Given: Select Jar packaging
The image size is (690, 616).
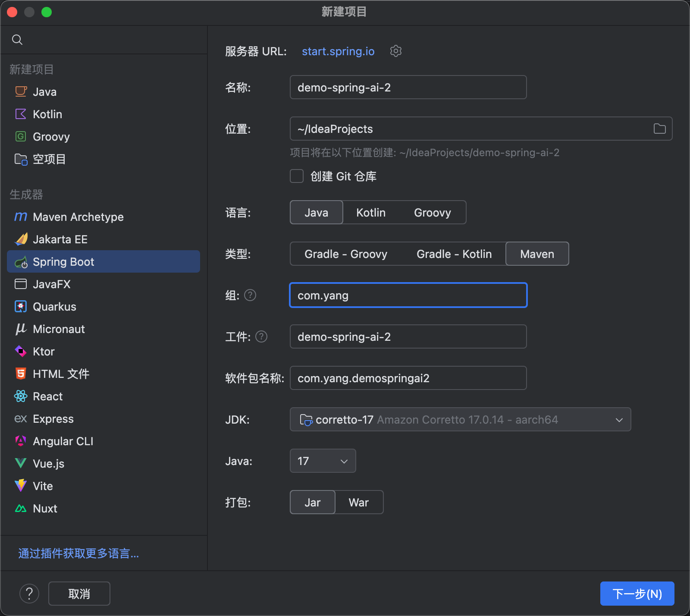Looking at the screenshot, I should point(313,502).
